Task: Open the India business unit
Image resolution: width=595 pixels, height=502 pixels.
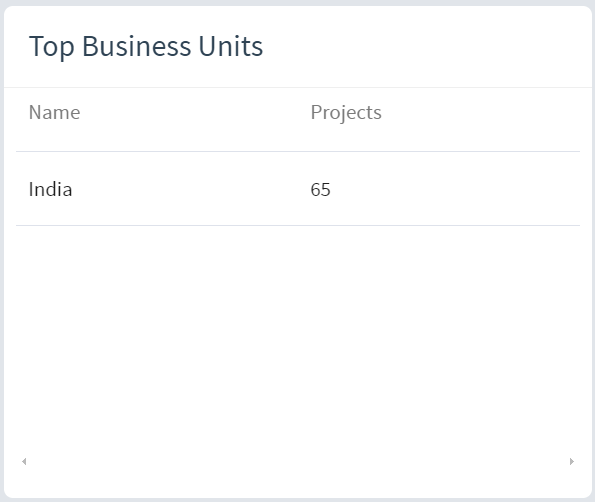Action: click(50, 189)
